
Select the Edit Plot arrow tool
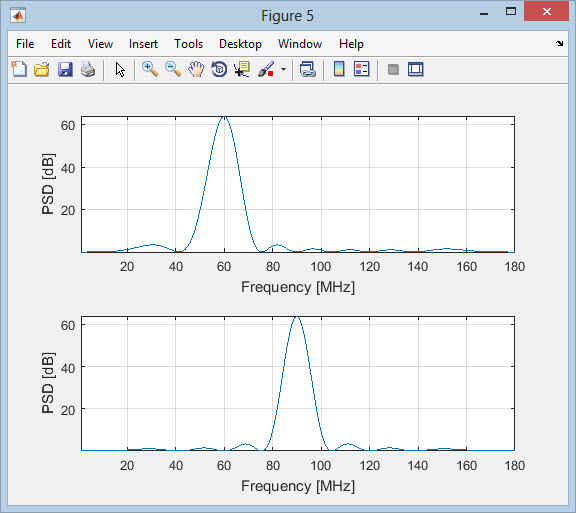(x=120, y=69)
